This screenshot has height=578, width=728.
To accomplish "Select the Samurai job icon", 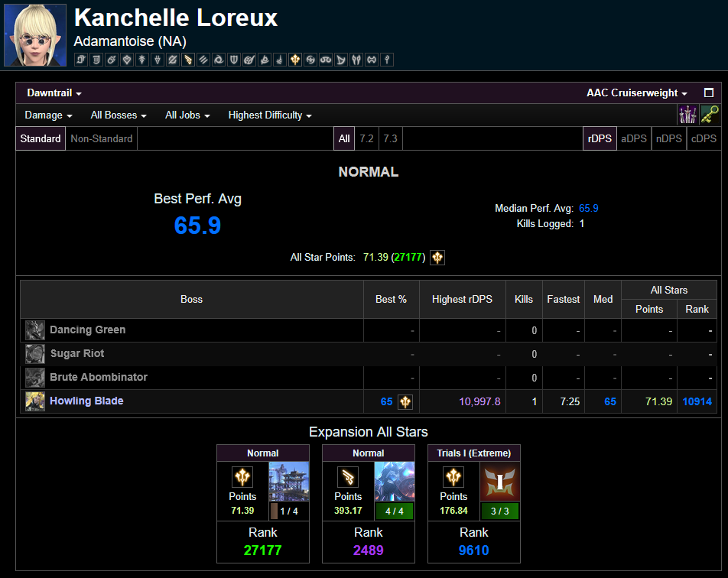I will tap(311, 60).
